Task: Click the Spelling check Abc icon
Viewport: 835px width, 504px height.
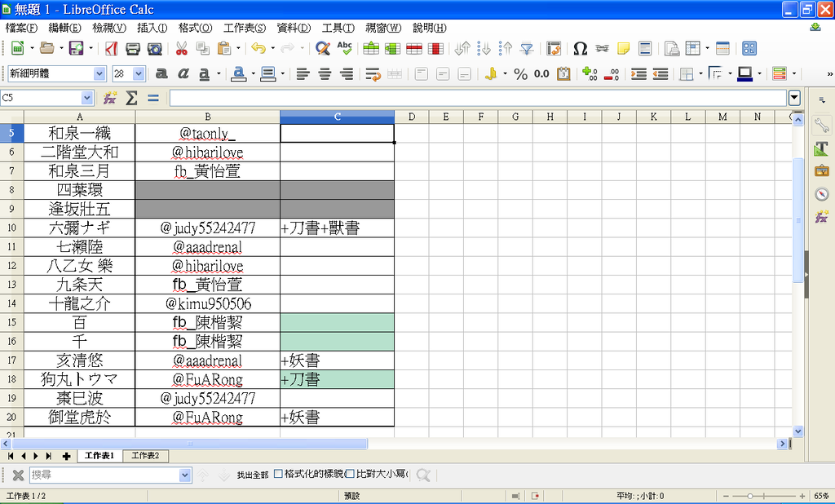Action: point(344,49)
